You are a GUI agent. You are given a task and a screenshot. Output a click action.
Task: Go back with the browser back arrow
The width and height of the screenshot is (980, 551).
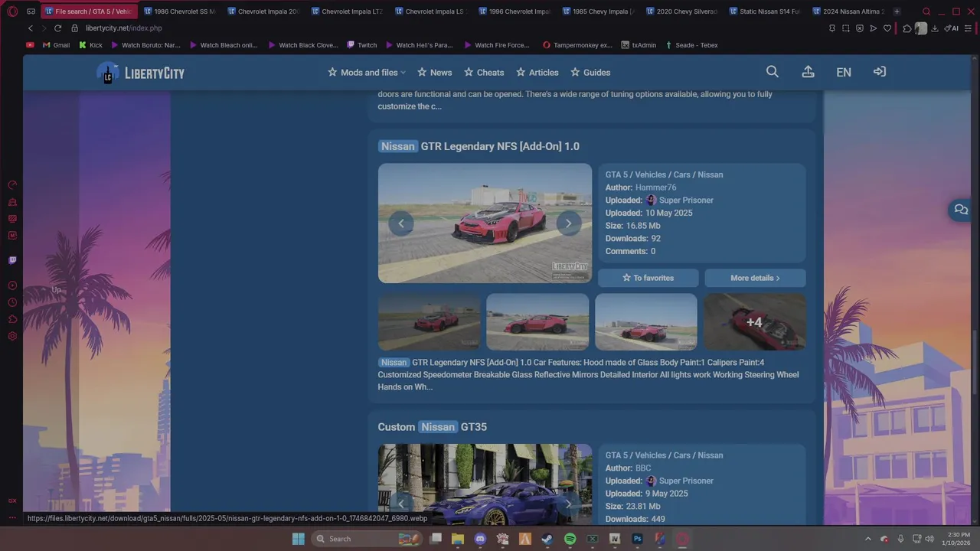coord(31,28)
